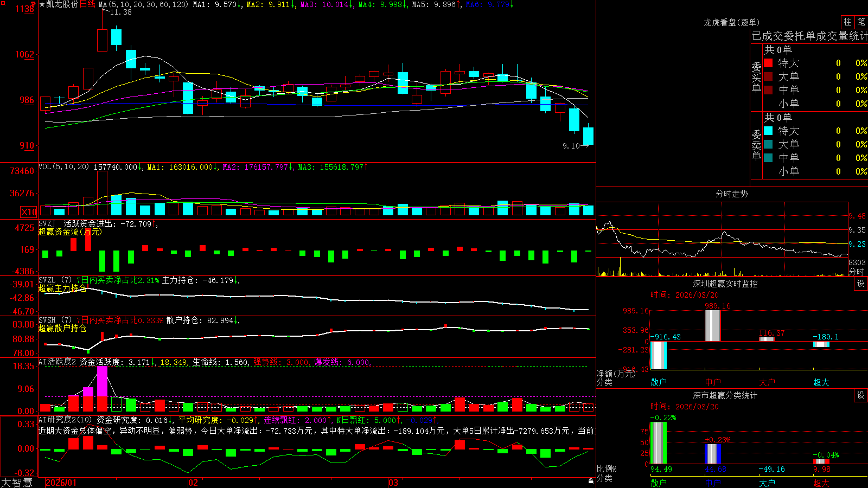868x488 pixels.
Task: Click the 超赢资金流(万元) label
Action: [x=70, y=232]
